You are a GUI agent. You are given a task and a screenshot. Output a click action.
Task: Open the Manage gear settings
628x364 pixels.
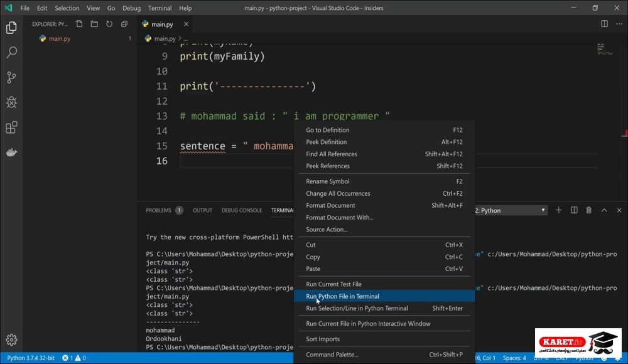click(x=11, y=340)
